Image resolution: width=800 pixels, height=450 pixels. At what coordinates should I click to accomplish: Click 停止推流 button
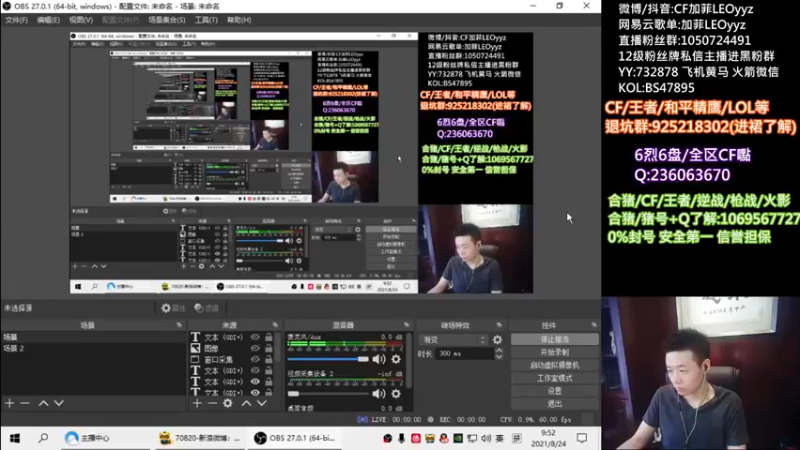(555, 339)
